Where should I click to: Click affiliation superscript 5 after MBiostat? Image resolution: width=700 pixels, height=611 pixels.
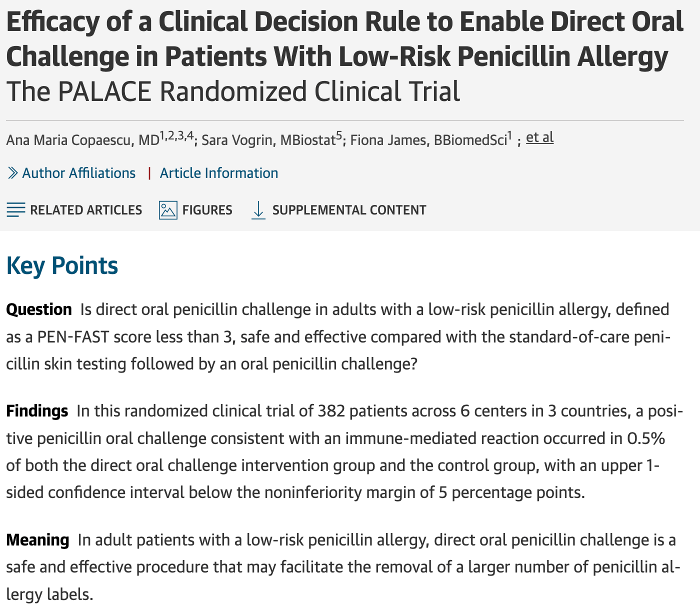338,135
